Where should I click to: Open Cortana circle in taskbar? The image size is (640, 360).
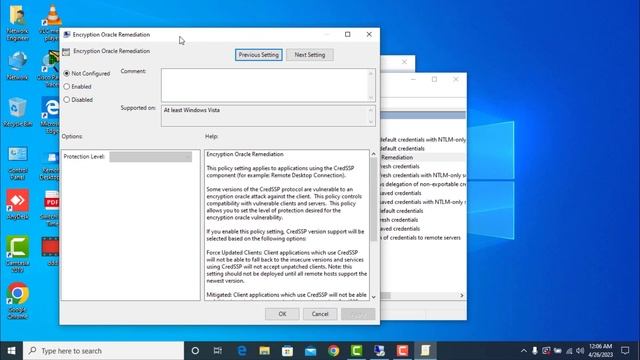pos(195,351)
